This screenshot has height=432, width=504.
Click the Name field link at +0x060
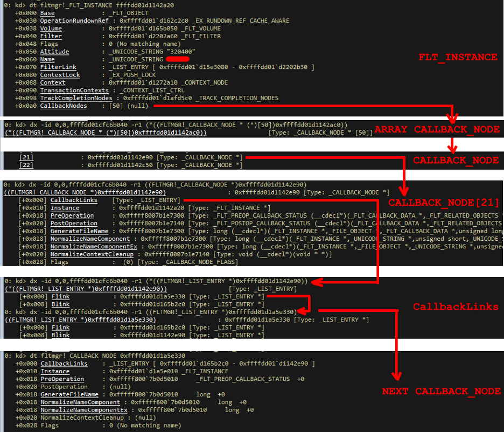(x=47, y=59)
